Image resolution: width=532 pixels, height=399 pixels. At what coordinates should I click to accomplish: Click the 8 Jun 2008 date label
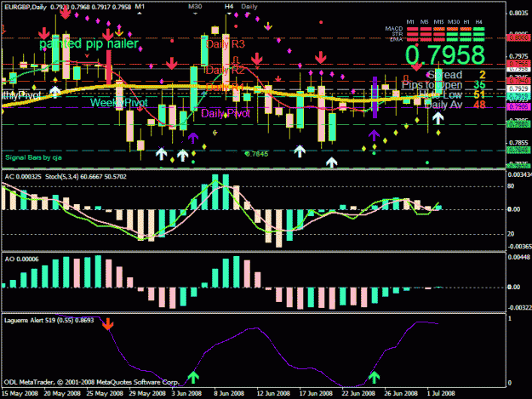pyautogui.click(x=229, y=394)
